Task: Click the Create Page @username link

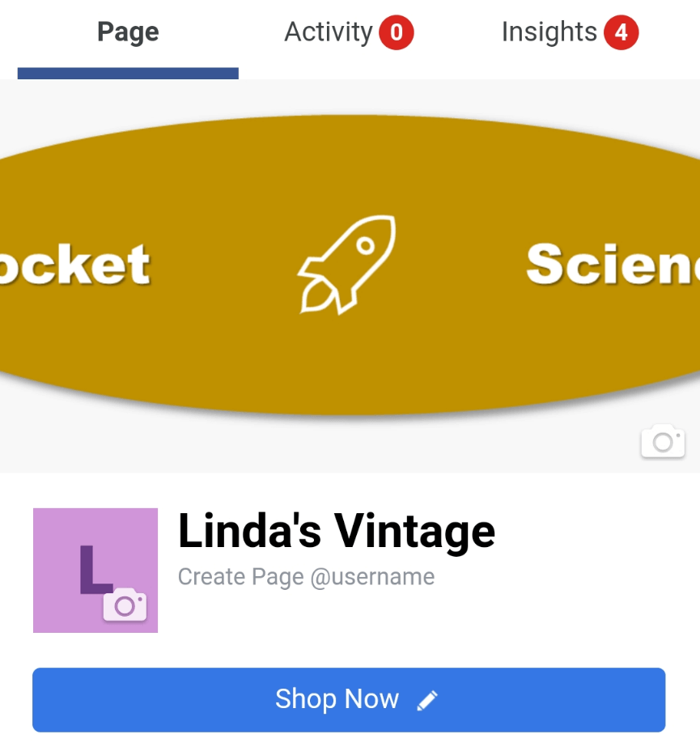Action: (306, 577)
